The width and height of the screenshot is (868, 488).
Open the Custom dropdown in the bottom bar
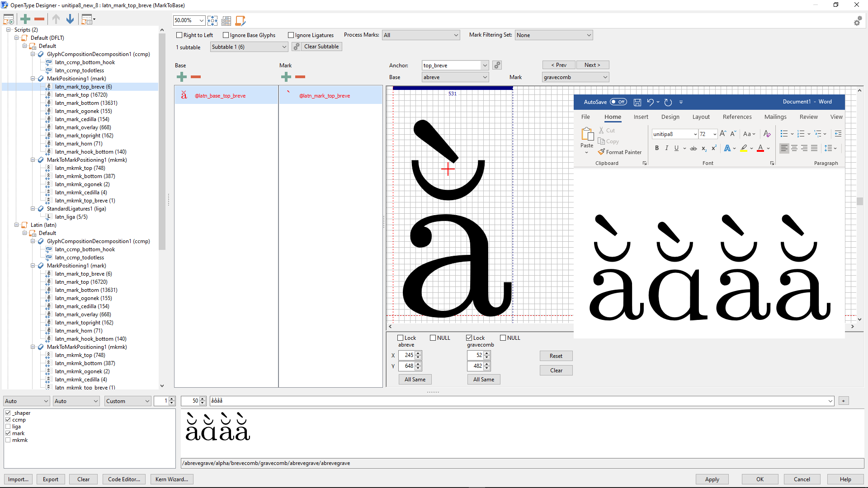point(128,401)
